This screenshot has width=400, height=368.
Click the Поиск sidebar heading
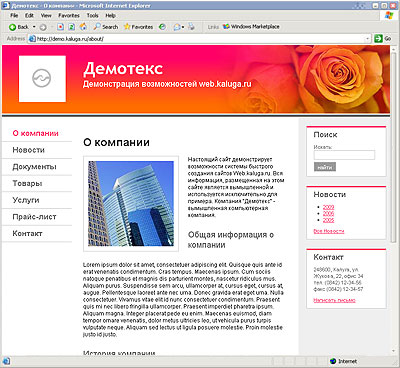coord(325,135)
